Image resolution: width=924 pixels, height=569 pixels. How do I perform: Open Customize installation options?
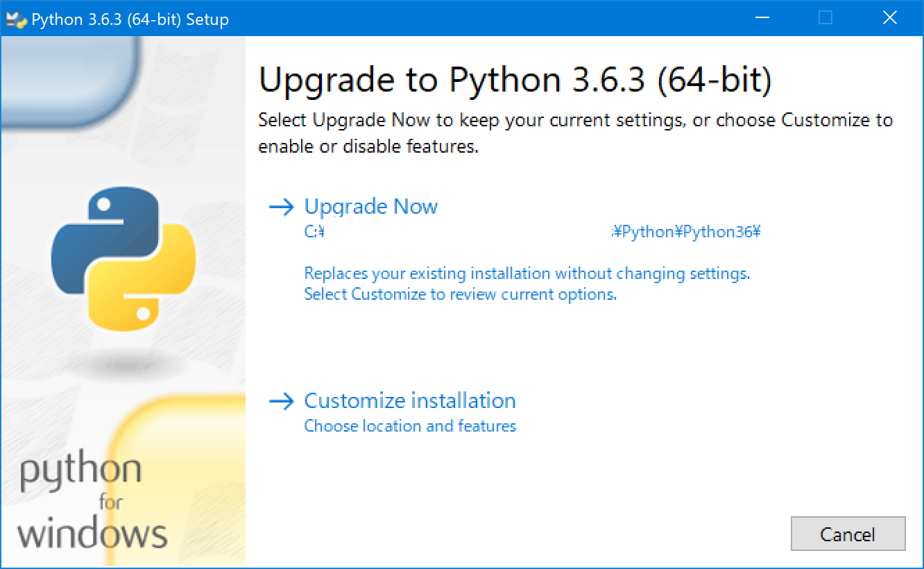(x=409, y=400)
